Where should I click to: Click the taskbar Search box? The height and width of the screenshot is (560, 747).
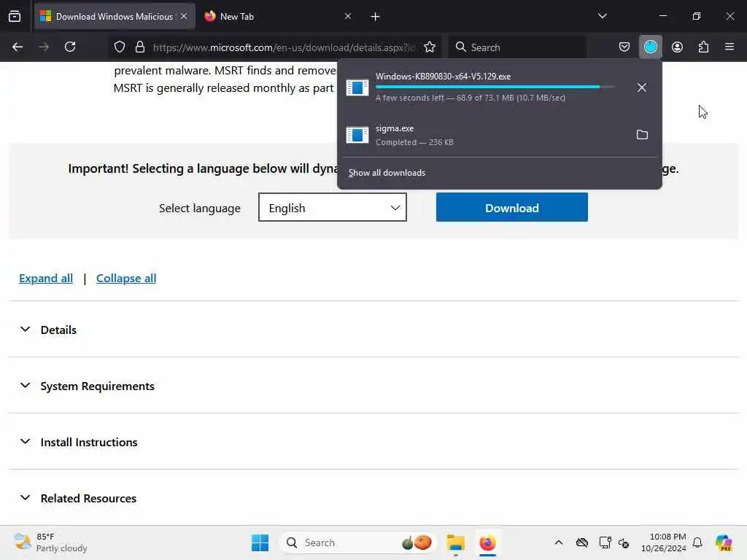coord(358,542)
